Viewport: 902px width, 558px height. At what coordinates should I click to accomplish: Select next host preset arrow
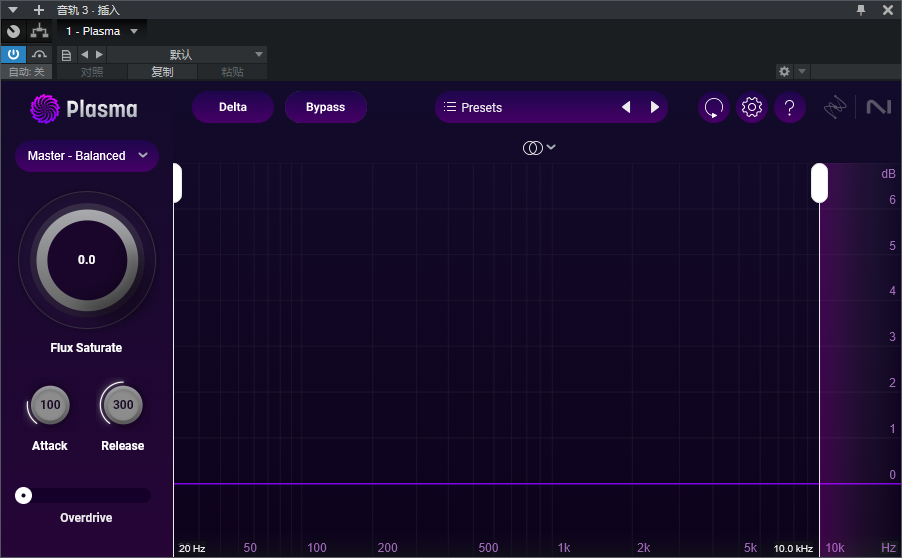coord(99,54)
